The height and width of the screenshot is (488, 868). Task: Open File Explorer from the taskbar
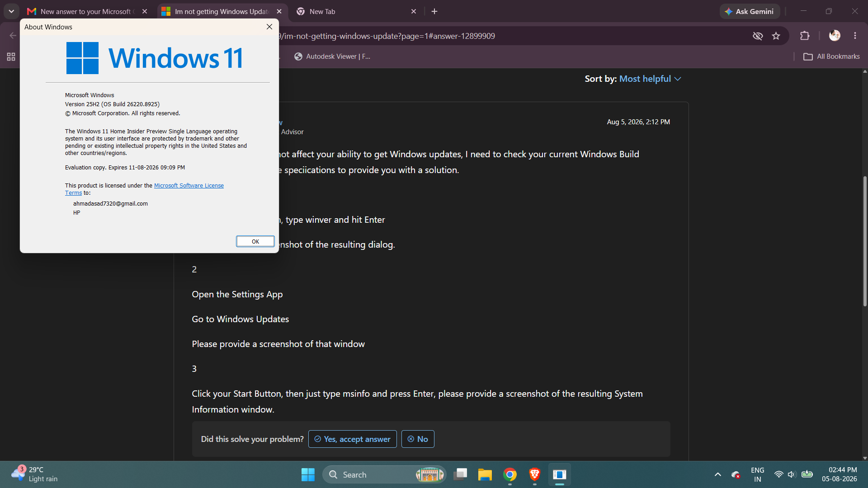485,474
